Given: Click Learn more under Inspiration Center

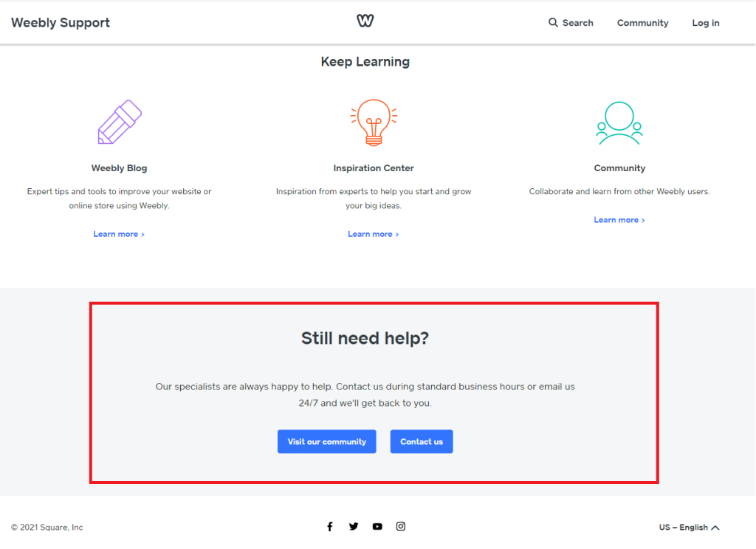Looking at the screenshot, I should point(373,234).
